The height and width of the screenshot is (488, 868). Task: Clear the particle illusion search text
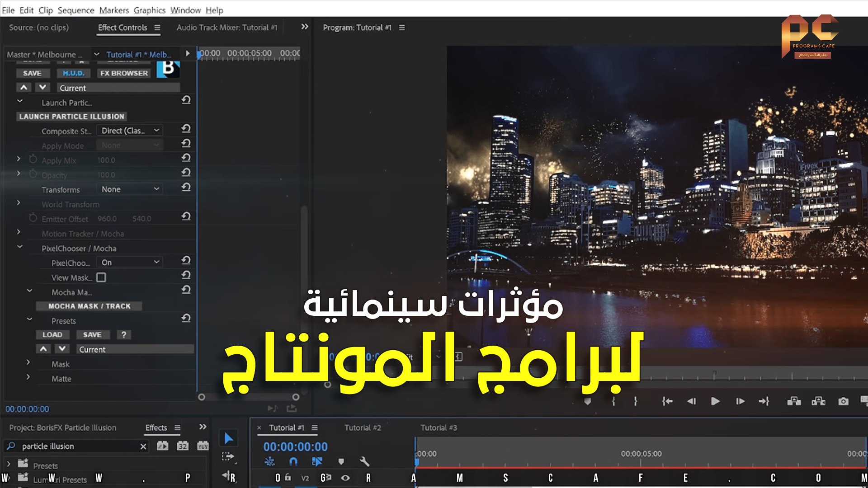pos(143,446)
